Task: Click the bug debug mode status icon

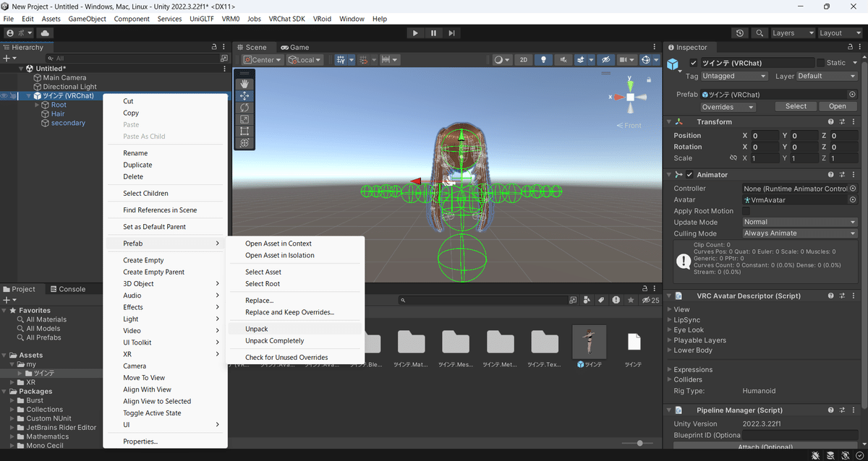Action: tap(817, 455)
